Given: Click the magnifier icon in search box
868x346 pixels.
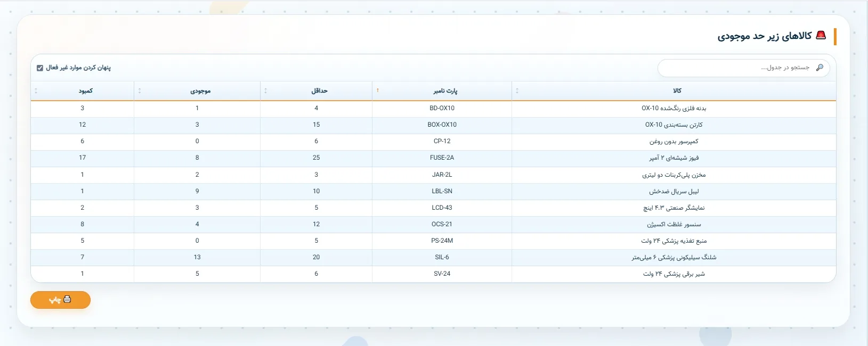Looking at the screenshot, I should point(820,68).
